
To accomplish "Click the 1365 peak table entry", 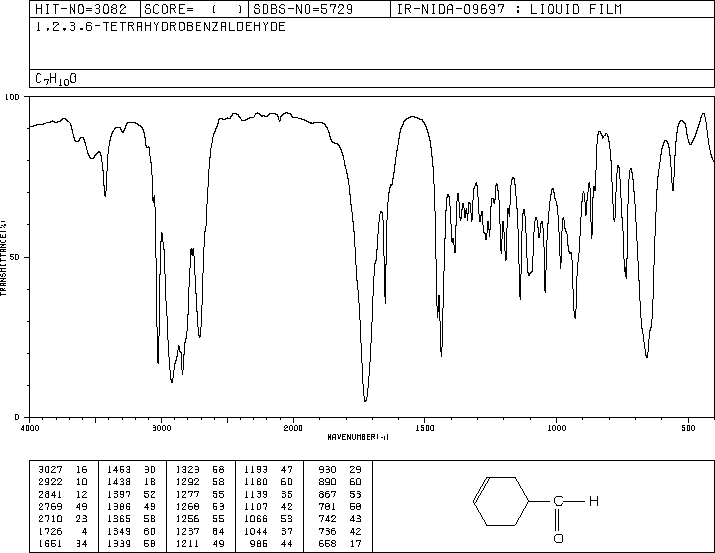I will tap(119, 519).
